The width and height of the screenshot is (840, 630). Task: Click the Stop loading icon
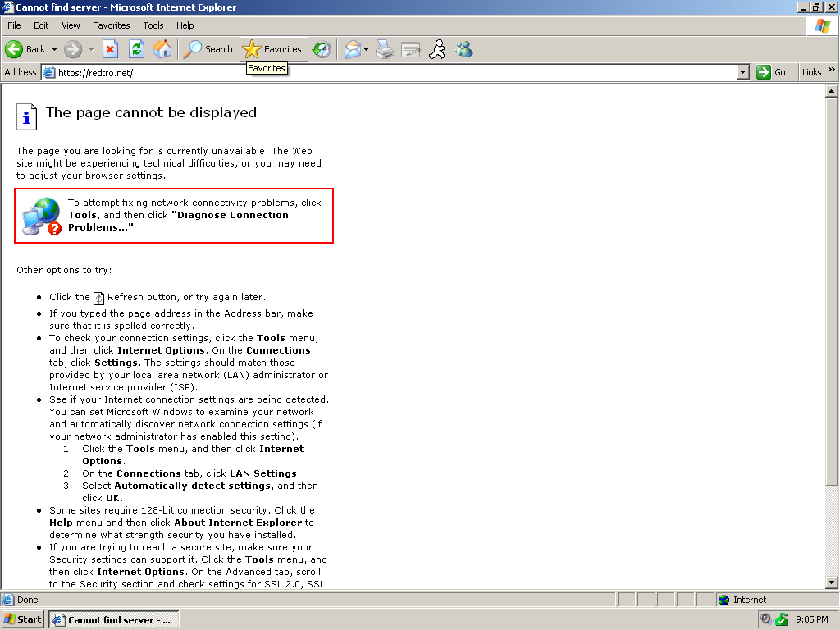coord(110,49)
